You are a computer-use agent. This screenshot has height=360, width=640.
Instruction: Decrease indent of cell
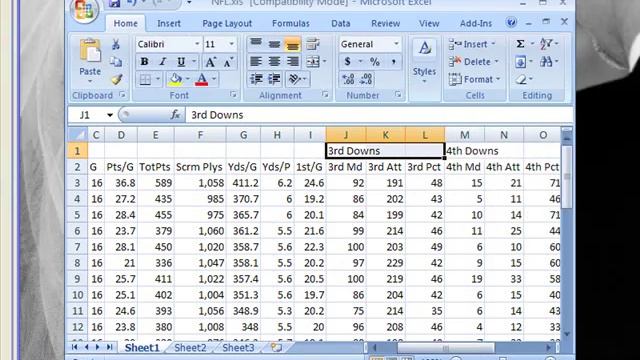pos(256,79)
